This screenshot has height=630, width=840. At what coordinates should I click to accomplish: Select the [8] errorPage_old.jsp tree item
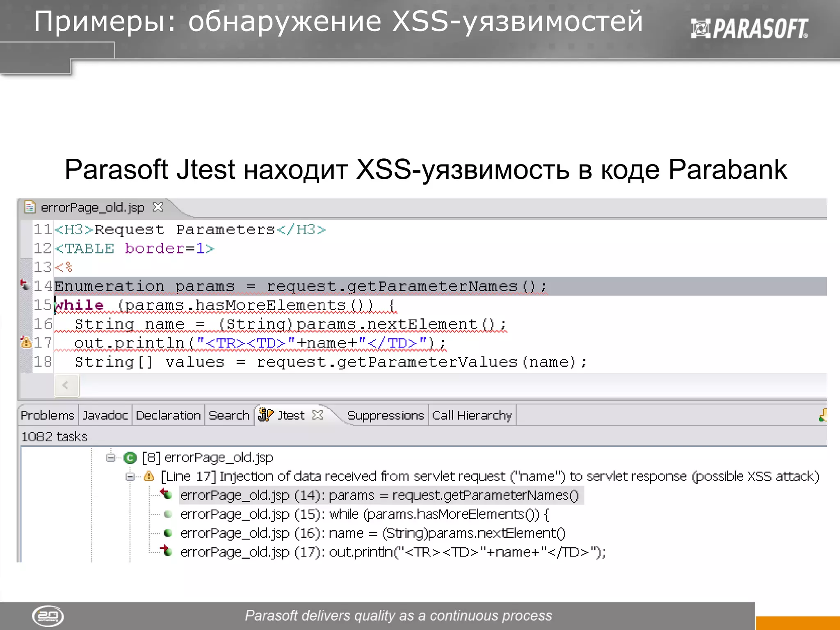coord(208,458)
